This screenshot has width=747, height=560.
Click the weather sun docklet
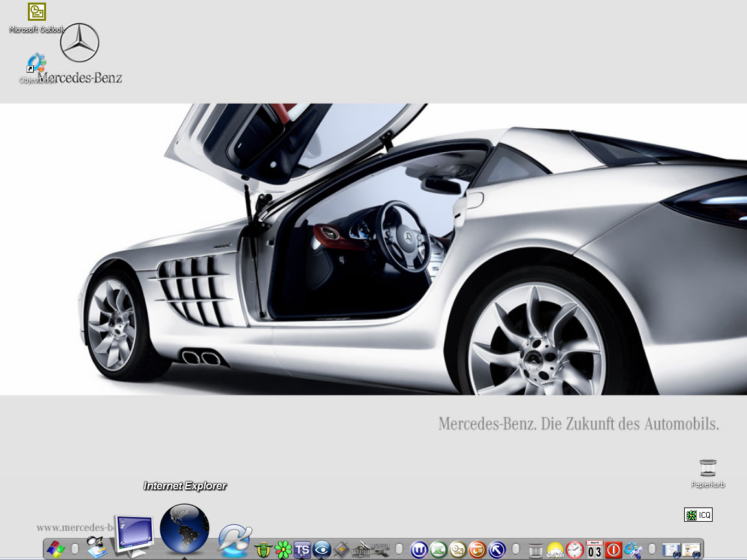tap(556, 550)
